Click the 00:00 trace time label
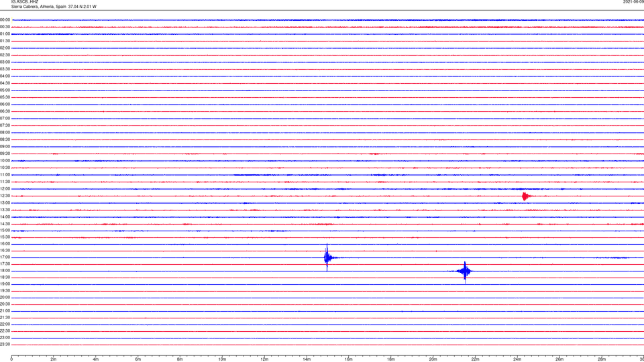This screenshot has height=362, width=644. click(5, 19)
